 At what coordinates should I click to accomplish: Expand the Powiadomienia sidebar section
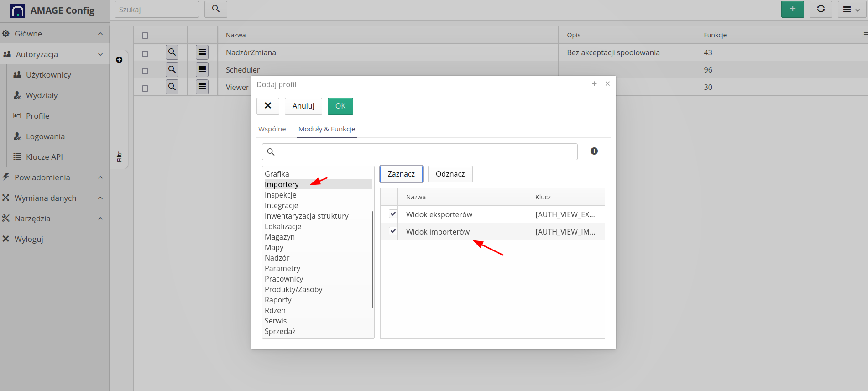point(100,177)
